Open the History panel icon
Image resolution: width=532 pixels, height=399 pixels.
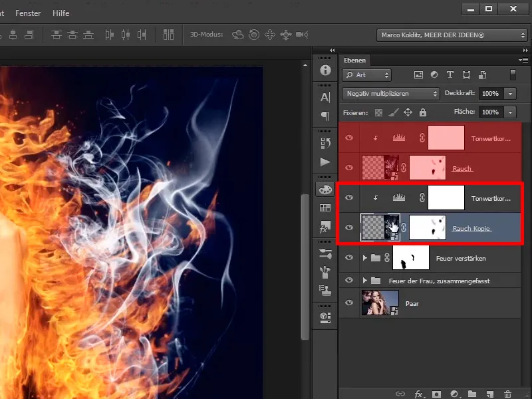coord(325,143)
